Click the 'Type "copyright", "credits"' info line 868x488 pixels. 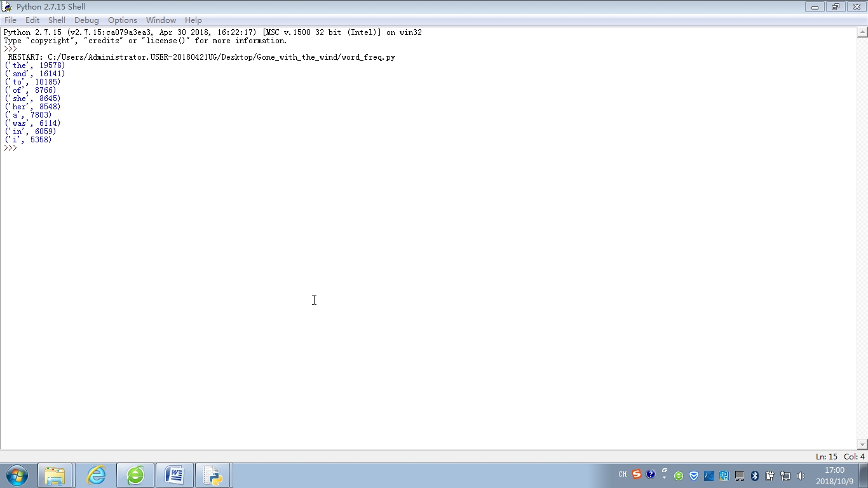coord(146,41)
